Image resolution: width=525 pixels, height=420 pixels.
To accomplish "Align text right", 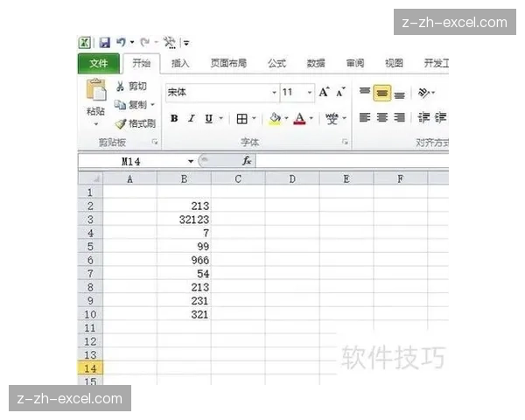I will pos(400,118).
